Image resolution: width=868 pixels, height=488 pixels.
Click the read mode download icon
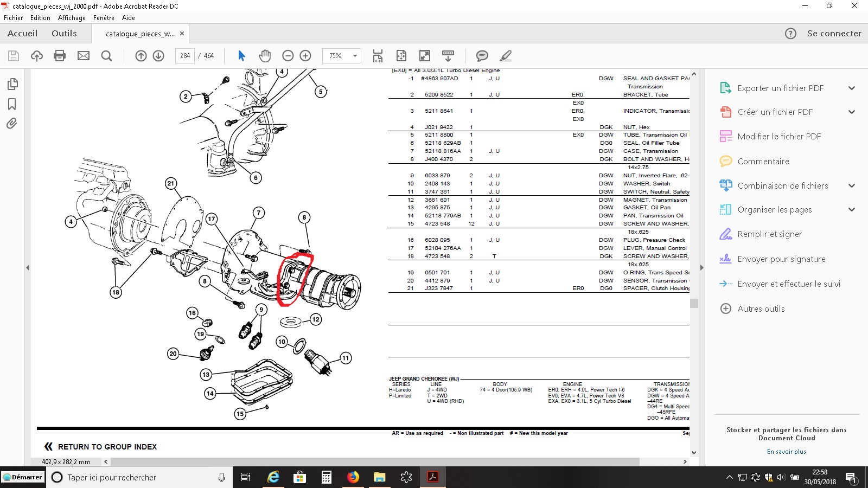(x=448, y=55)
